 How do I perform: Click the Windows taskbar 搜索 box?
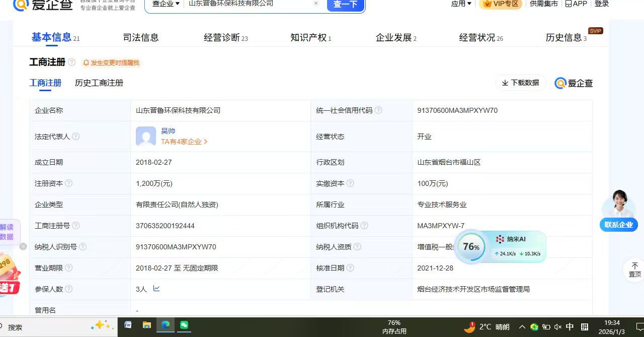(x=58, y=327)
